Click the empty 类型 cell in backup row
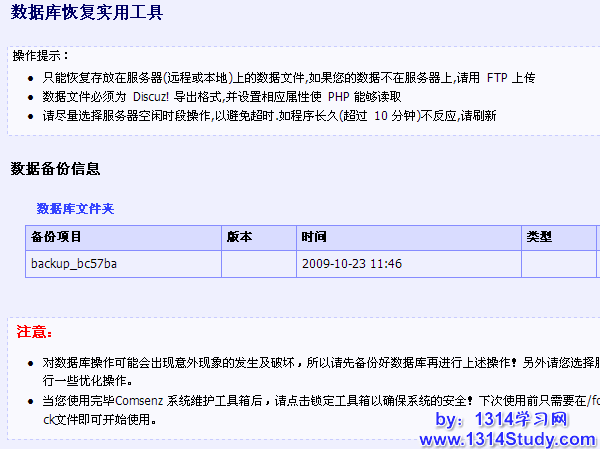 tap(557, 264)
